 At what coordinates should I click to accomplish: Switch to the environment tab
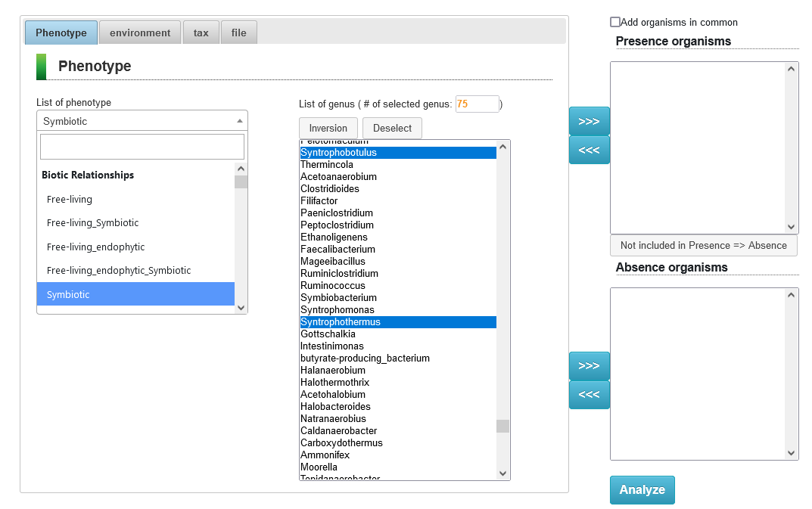click(x=140, y=33)
